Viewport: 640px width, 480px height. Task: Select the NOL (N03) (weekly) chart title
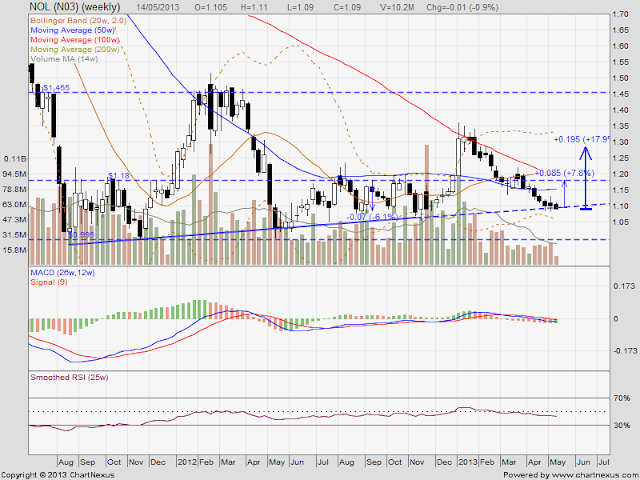click(x=75, y=7)
